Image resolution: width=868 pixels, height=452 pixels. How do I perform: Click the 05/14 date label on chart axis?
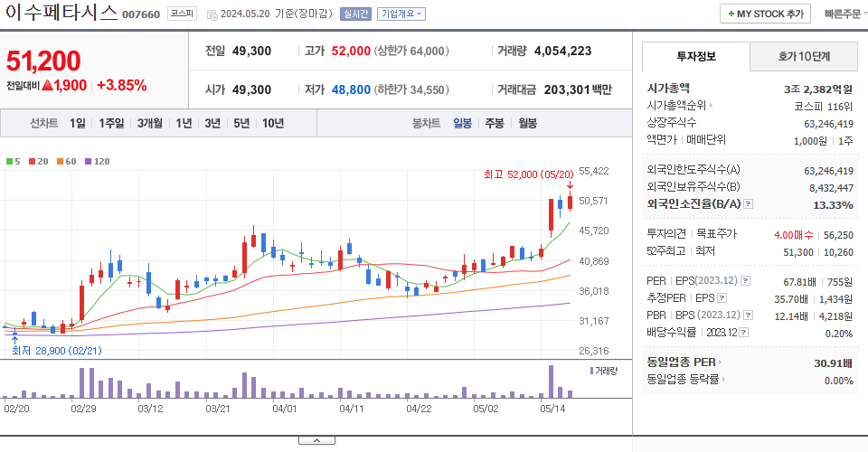tap(552, 409)
